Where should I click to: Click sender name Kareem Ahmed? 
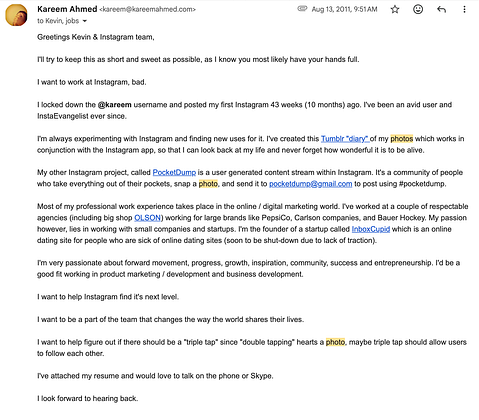point(67,9)
